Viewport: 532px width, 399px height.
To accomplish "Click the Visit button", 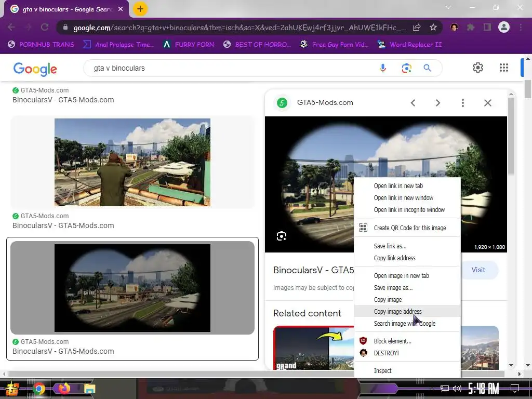I will coord(479,270).
